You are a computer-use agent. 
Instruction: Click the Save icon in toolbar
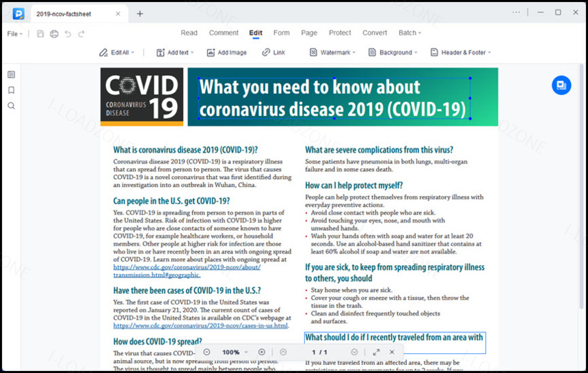(40, 33)
